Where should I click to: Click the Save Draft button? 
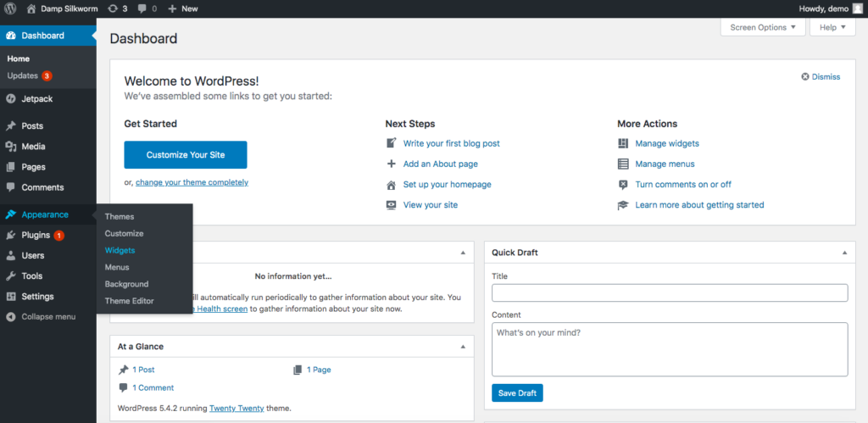518,393
